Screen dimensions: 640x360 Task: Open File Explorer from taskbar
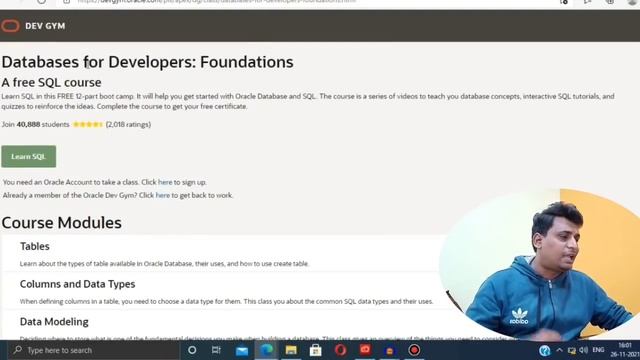click(291, 350)
